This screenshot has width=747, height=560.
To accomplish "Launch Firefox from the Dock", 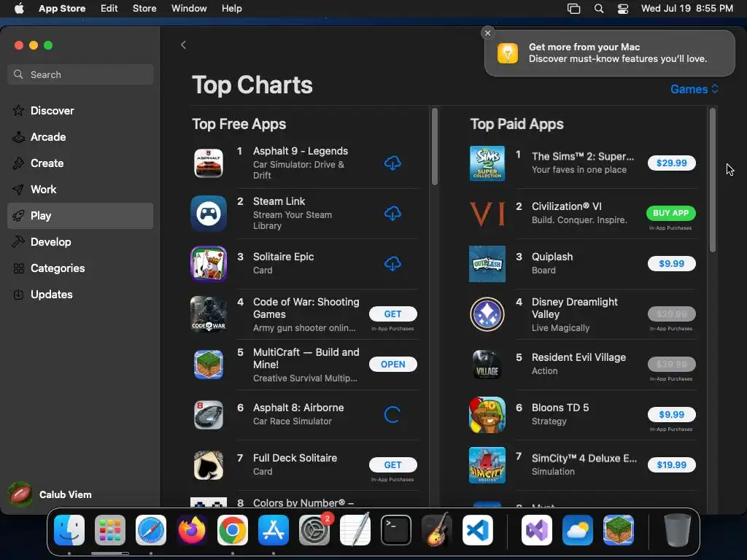I will pyautogui.click(x=192, y=530).
